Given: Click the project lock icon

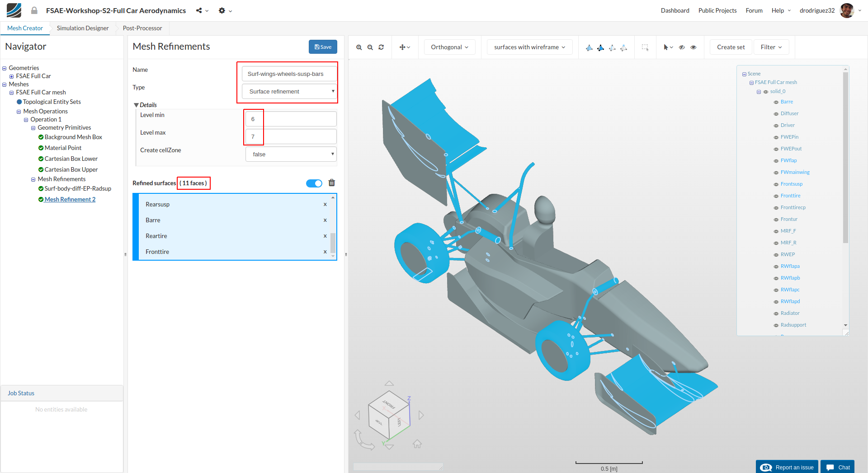Looking at the screenshot, I should [34, 10].
